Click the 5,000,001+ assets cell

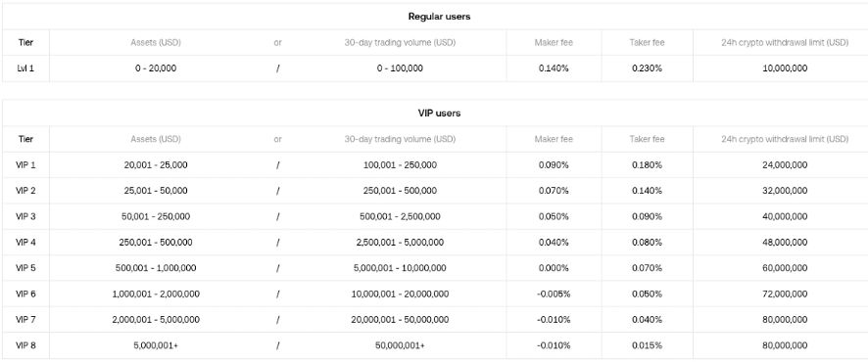coord(156,345)
